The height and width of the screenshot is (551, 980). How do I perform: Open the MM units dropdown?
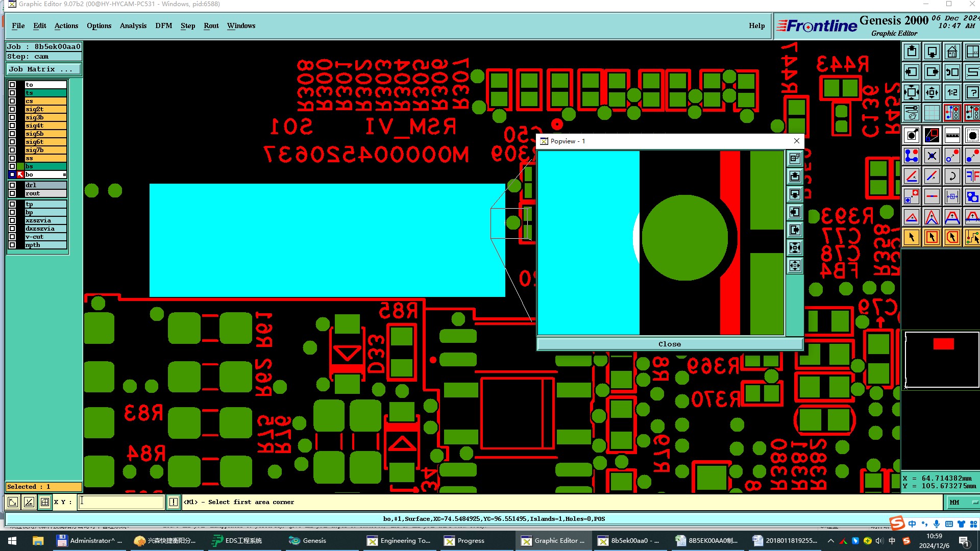[963, 502]
